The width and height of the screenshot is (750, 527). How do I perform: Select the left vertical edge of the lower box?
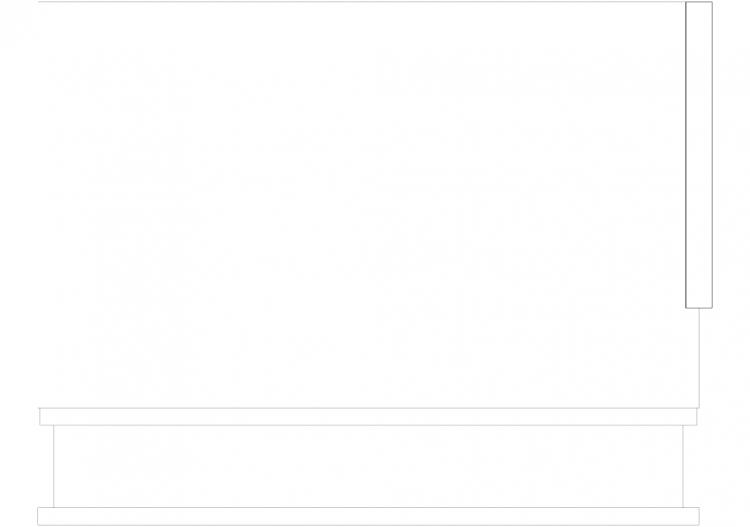tap(54, 466)
